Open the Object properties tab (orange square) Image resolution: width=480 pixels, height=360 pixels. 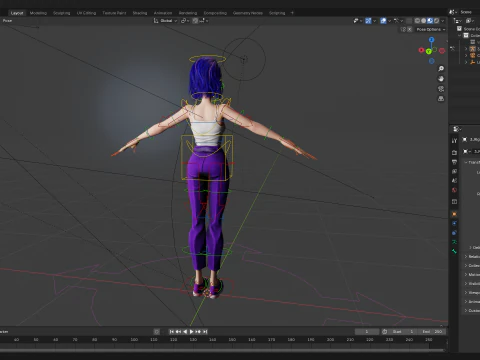point(454,214)
